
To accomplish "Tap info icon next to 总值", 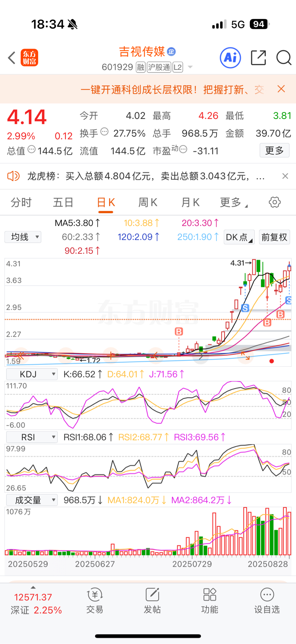I will point(32,149).
